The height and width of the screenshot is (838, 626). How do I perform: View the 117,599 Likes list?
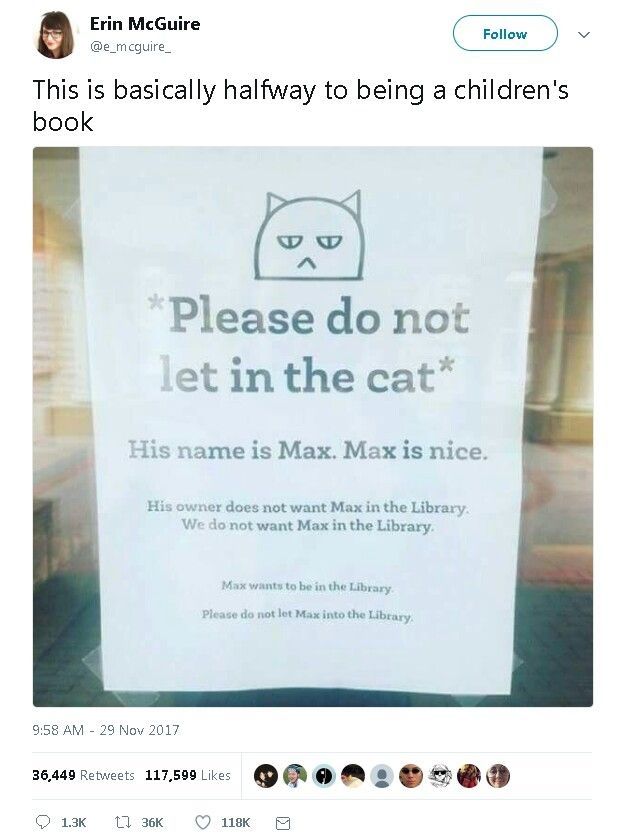point(188,775)
